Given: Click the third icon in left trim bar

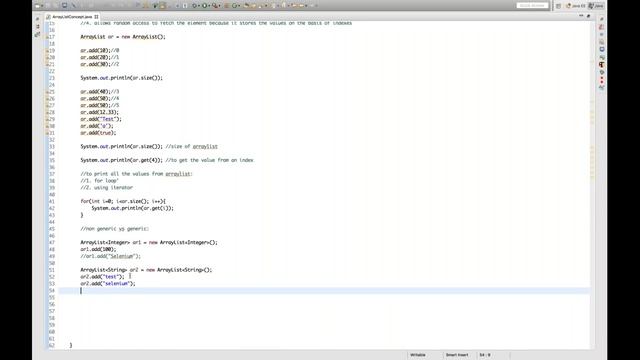Looking at the screenshot, I should [38, 35].
